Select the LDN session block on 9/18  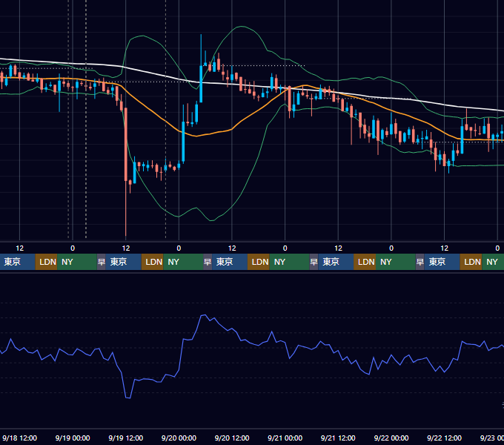click(x=46, y=262)
